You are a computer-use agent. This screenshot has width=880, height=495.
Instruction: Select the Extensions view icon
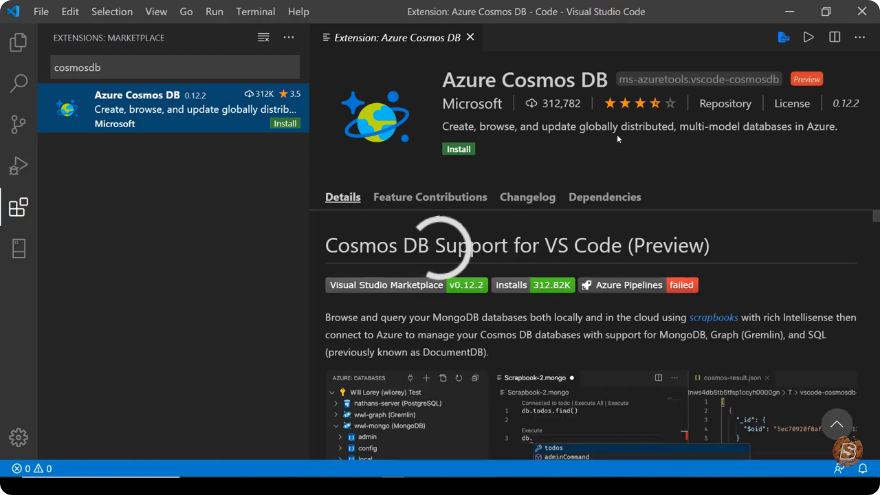pos(18,207)
